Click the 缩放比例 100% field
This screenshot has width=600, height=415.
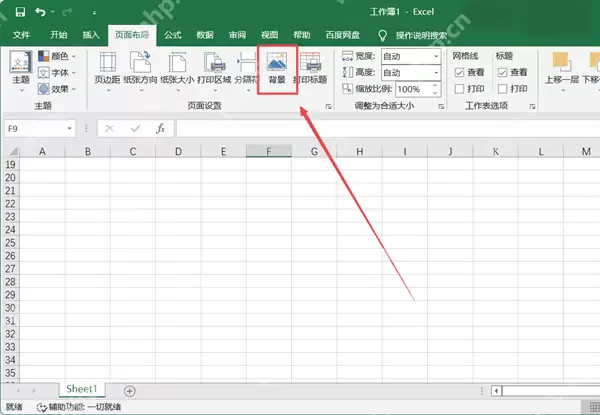(x=413, y=90)
